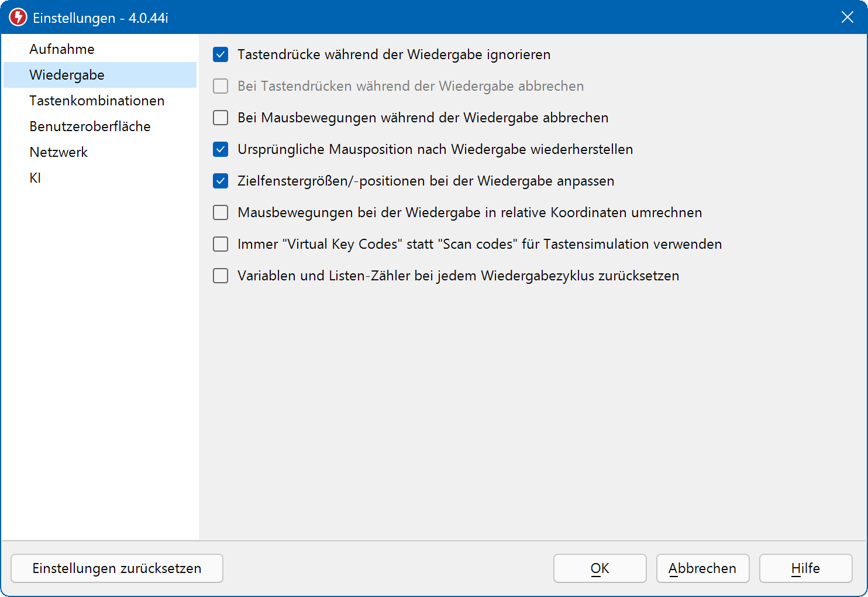Confirm settings with the OK button
Screen dimensions: 868x597
tap(600, 568)
